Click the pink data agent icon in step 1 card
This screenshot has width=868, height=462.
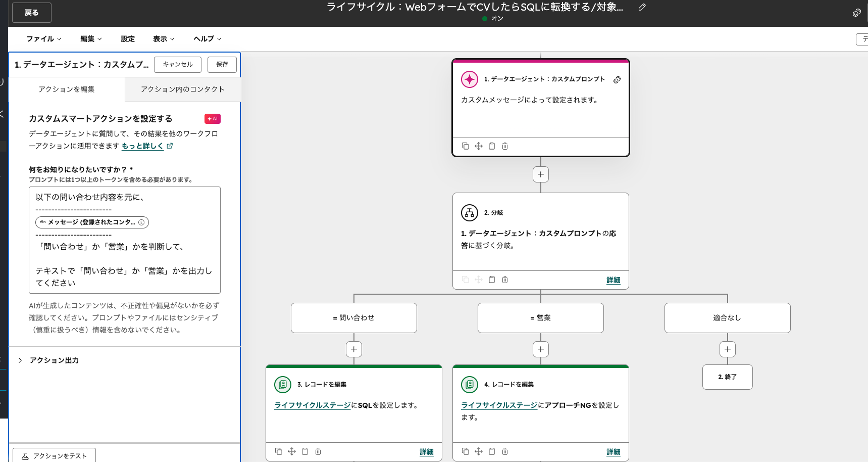tap(470, 79)
